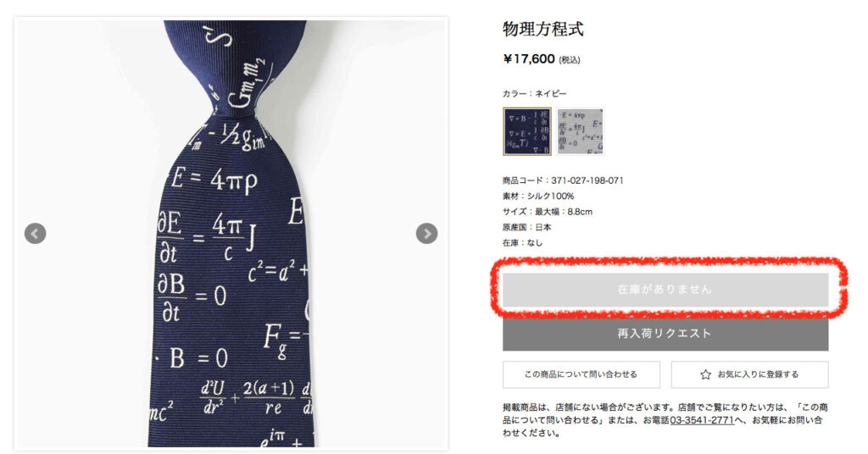Click the ¥17,600 price text

pyautogui.click(x=529, y=58)
